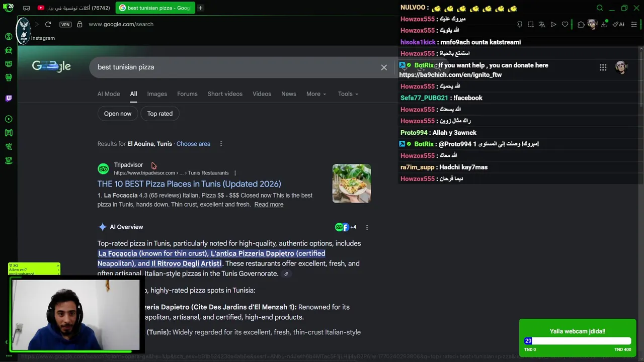Viewport: 644px width, 362px height.
Task: Switch to News results
Action: [289, 94]
